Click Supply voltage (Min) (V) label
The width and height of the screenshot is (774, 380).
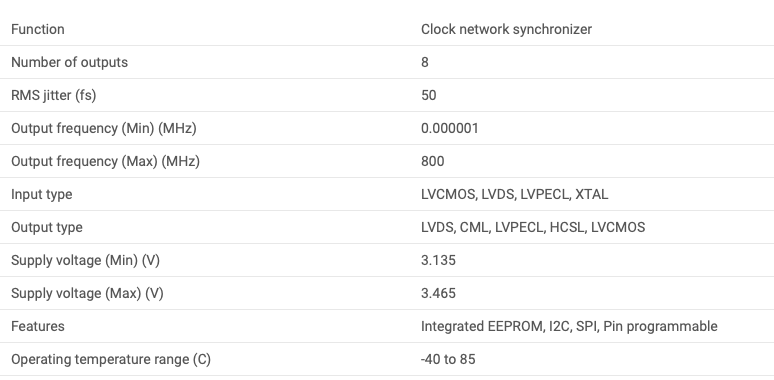tap(85, 260)
